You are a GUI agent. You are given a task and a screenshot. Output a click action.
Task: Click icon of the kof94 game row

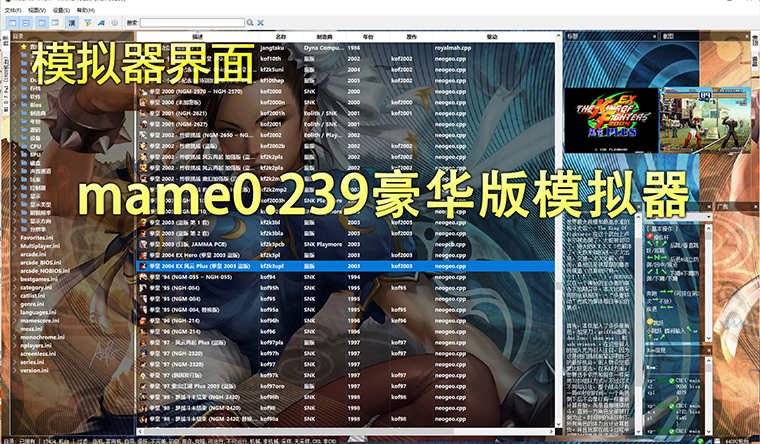(143, 277)
